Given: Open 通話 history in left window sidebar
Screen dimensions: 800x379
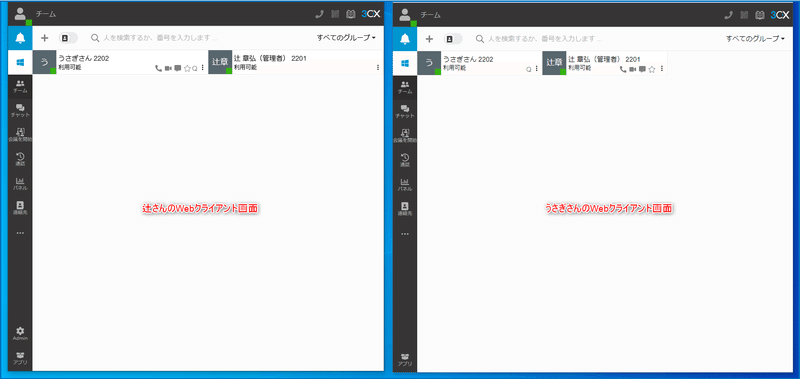Looking at the screenshot, I should [20, 159].
